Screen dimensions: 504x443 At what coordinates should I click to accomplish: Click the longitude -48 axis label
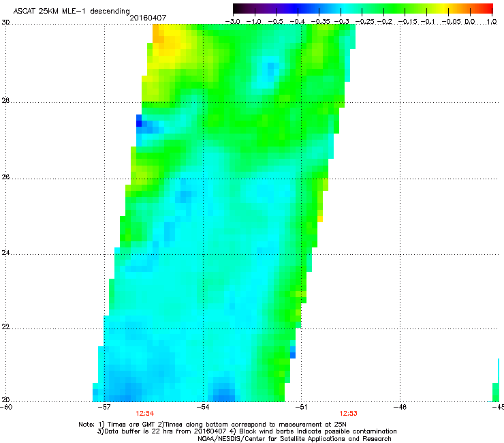[400, 407]
